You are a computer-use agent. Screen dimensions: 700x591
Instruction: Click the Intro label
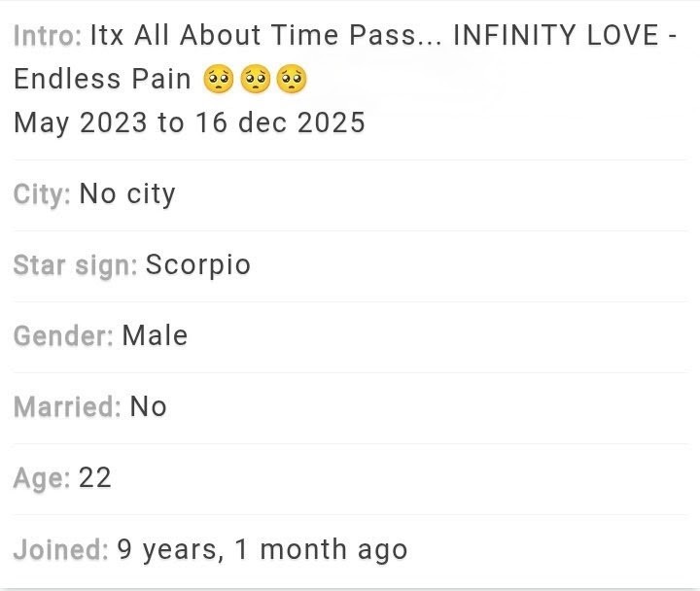pos(48,35)
